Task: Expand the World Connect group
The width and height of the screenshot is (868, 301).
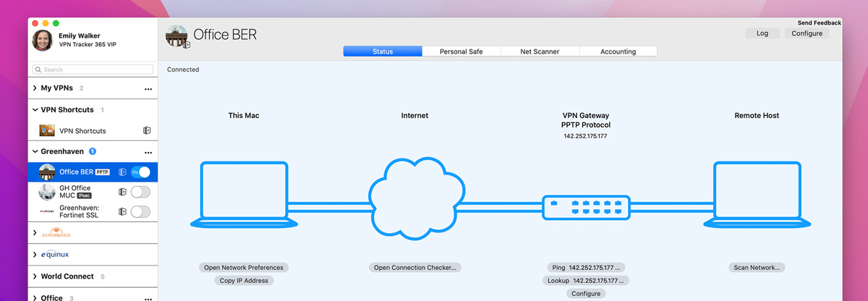Action: pos(35,276)
